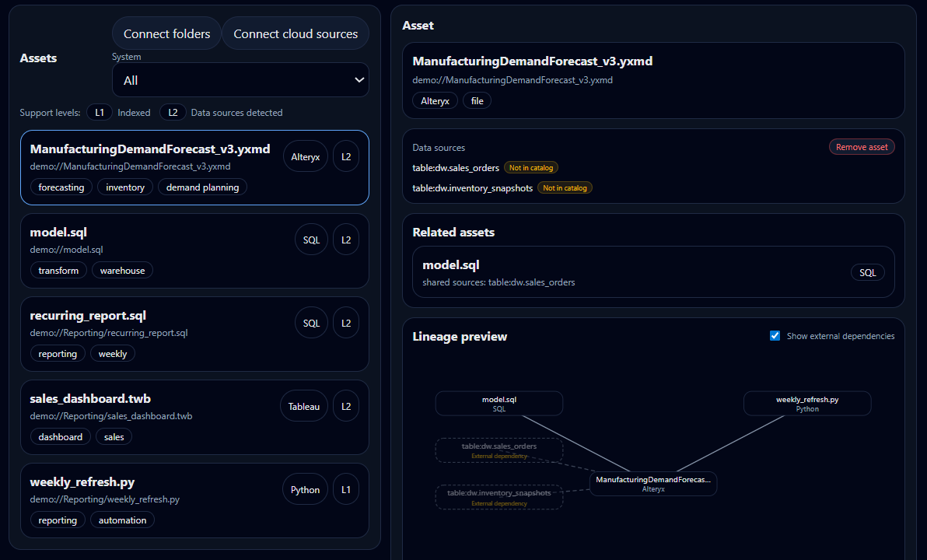Toggle Show external dependencies checkbox
The image size is (927, 560).
pos(775,336)
